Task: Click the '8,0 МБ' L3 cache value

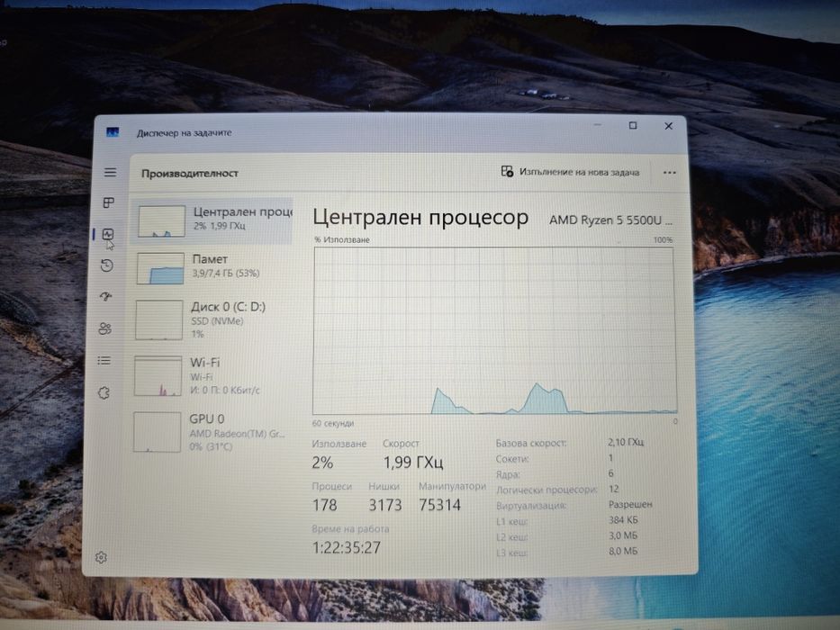Action: tap(623, 551)
